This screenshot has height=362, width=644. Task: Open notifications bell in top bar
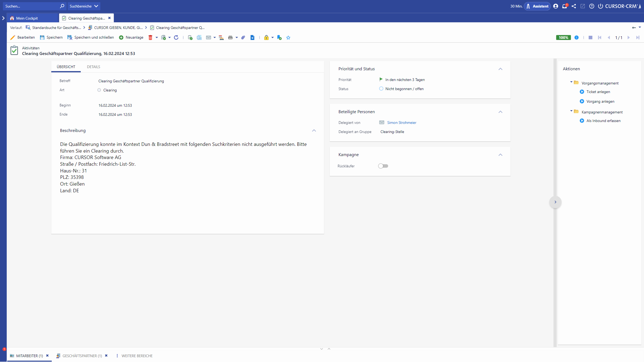pos(565,6)
